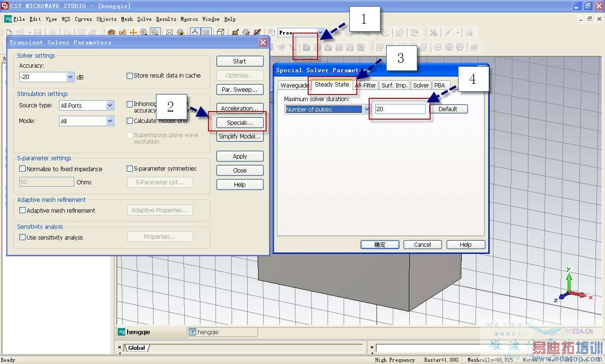Open the Accuracy dropdown
Image resolution: width=605 pixels, height=364 pixels.
[x=70, y=77]
